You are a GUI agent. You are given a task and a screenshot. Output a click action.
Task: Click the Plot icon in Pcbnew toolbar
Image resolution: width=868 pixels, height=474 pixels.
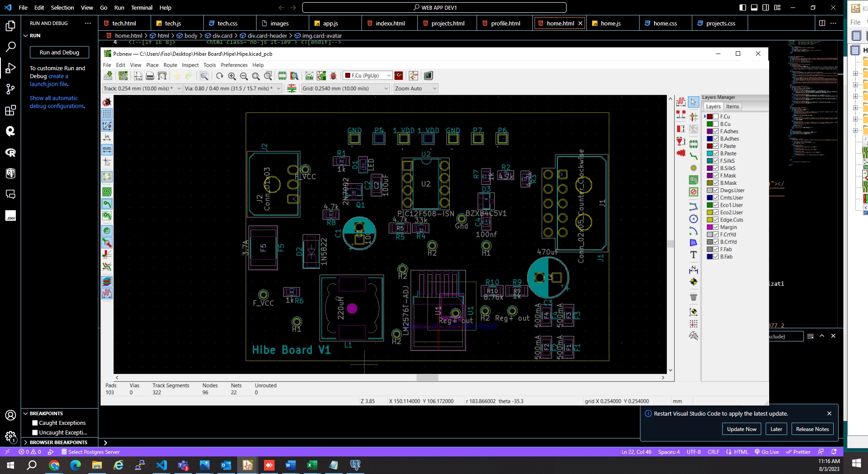162,75
